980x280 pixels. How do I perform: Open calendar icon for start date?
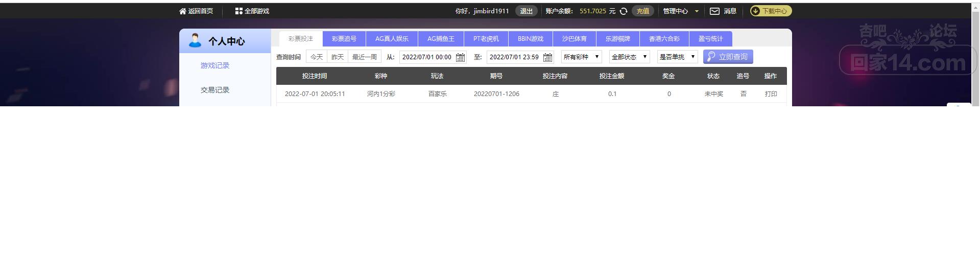coord(460,57)
